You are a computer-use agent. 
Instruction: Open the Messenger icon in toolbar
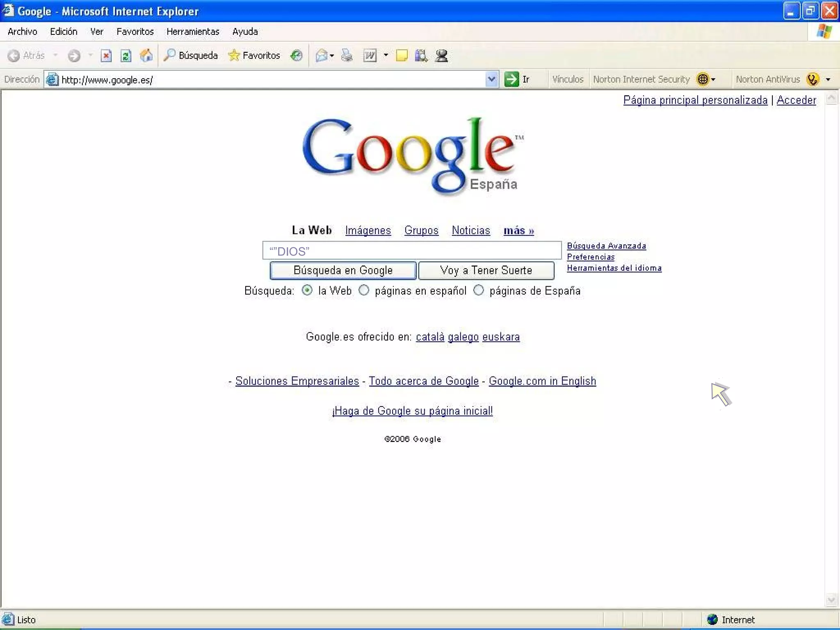pos(442,55)
